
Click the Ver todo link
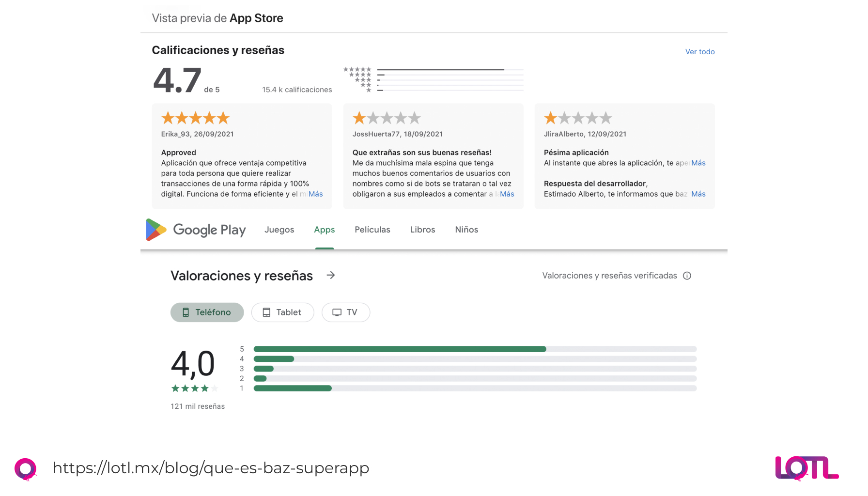pyautogui.click(x=700, y=51)
